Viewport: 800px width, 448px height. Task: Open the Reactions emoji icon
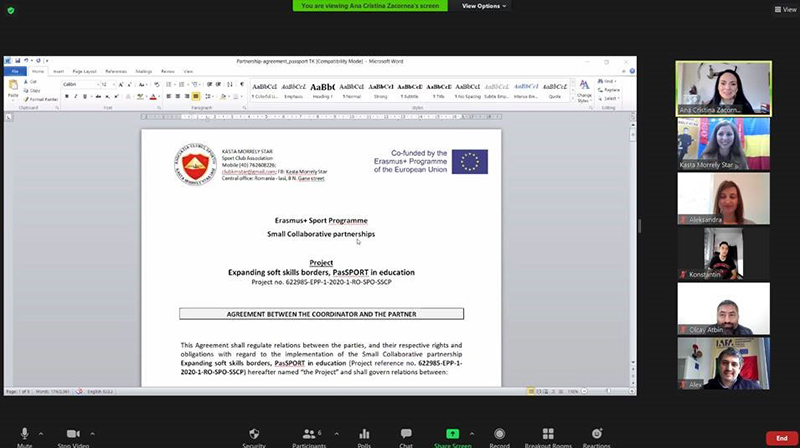coord(597,434)
